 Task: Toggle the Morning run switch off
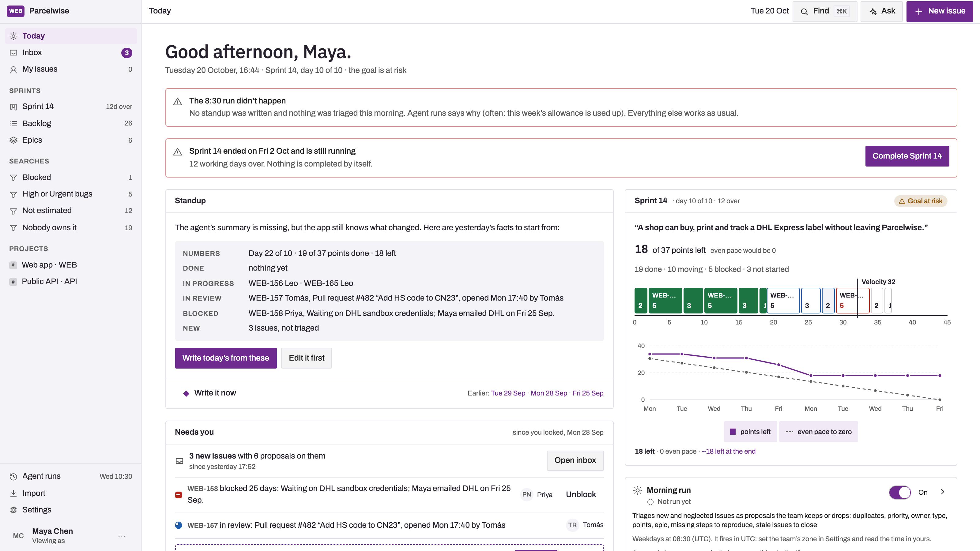pyautogui.click(x=900, y=493)
